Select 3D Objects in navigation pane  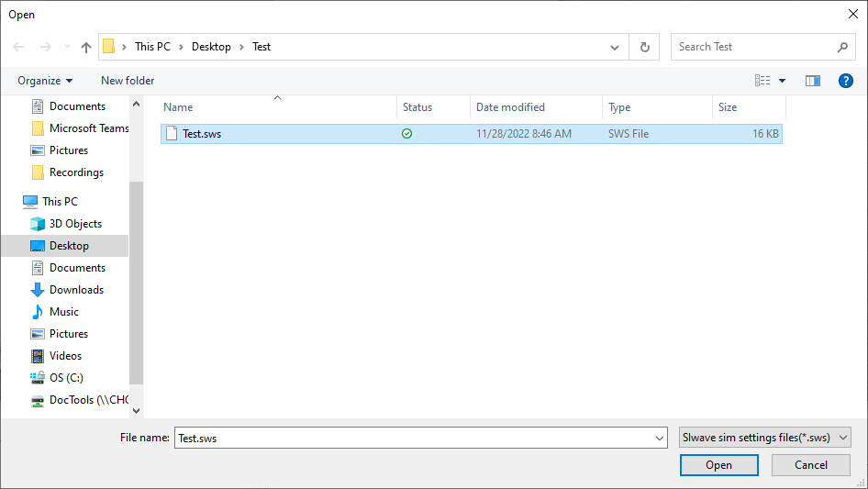click(x=75, y=224)
